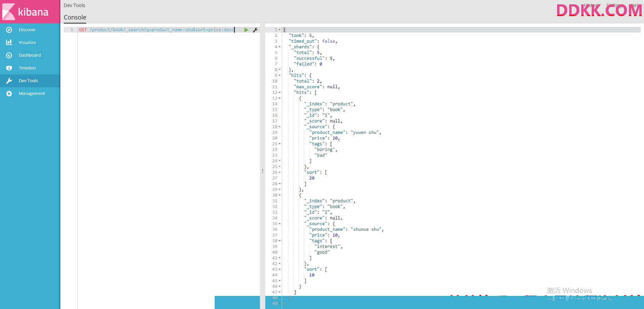Go to Timelion page
The width and height of the screenshot is (644, 309).
pyautogui.click(x=27, y=68)
